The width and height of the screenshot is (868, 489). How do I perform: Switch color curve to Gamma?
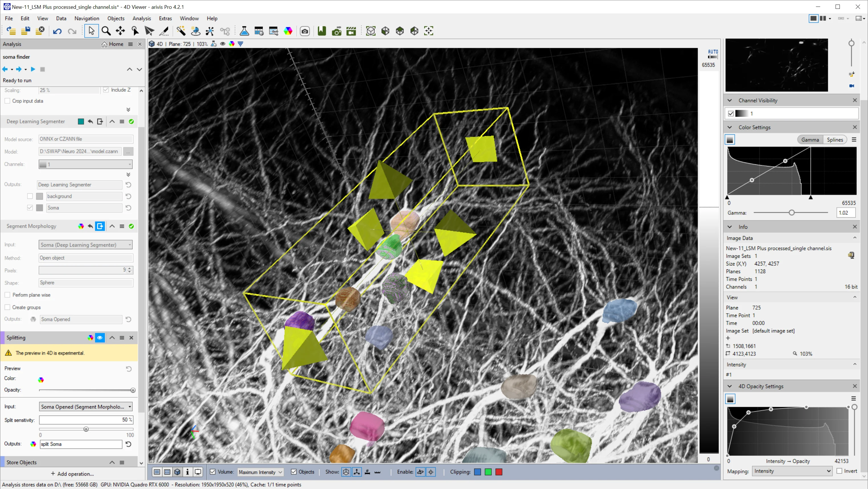pos(810,140)
